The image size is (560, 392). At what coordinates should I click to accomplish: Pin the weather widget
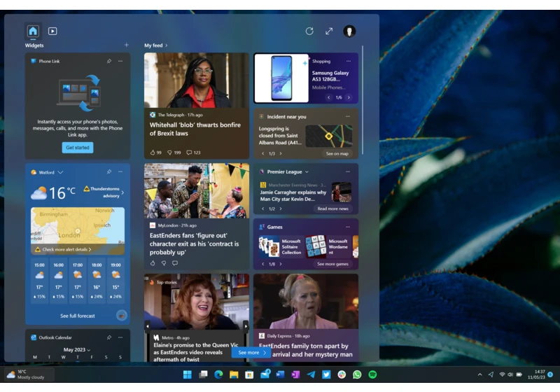pyautogui.click(x=109, y=171)
